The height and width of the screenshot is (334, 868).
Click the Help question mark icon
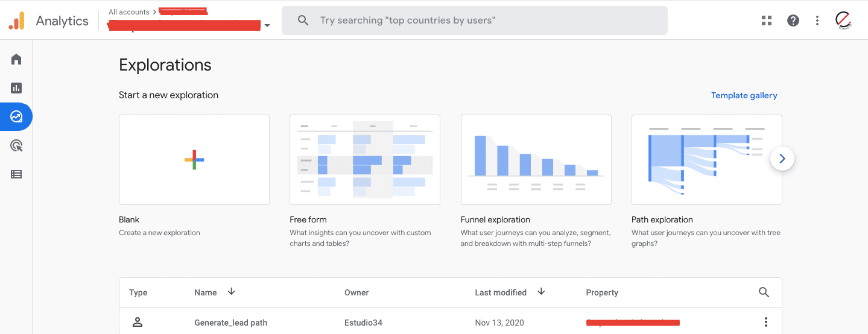[793, 20]
